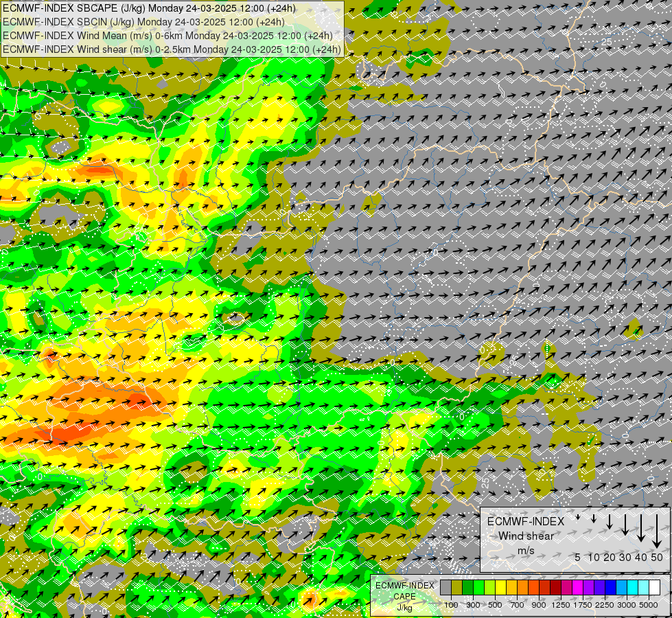Image resolution: width=672 pixels, height=618 pixels.
Task: Click the 5 m/s wind shear arrow
Action: (x=578, y=517)
